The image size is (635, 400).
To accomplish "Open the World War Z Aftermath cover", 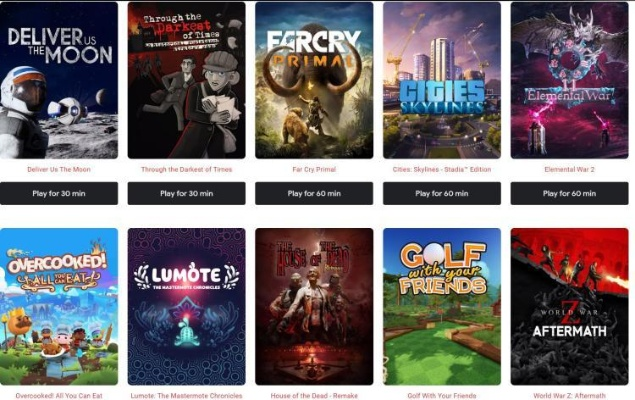I will pos(569,306).
